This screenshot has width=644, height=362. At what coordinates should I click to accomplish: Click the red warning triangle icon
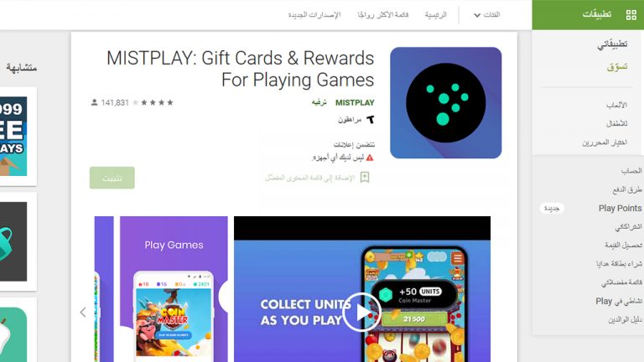click(x=370, y=158)
